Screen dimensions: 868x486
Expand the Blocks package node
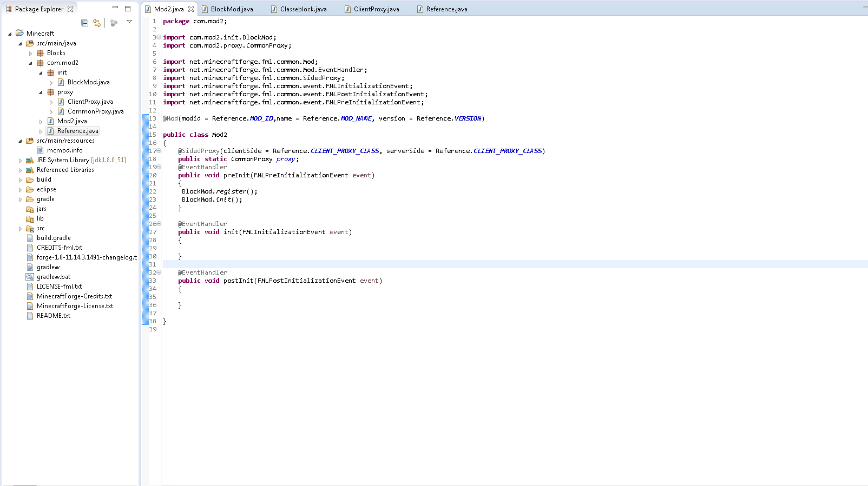31,54
